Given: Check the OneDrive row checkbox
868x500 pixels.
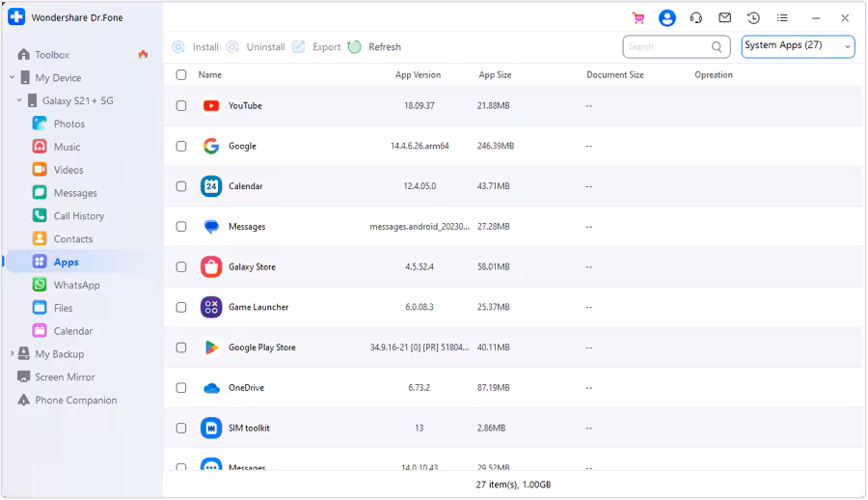Looking at the screenshot, I should (181, 388).
